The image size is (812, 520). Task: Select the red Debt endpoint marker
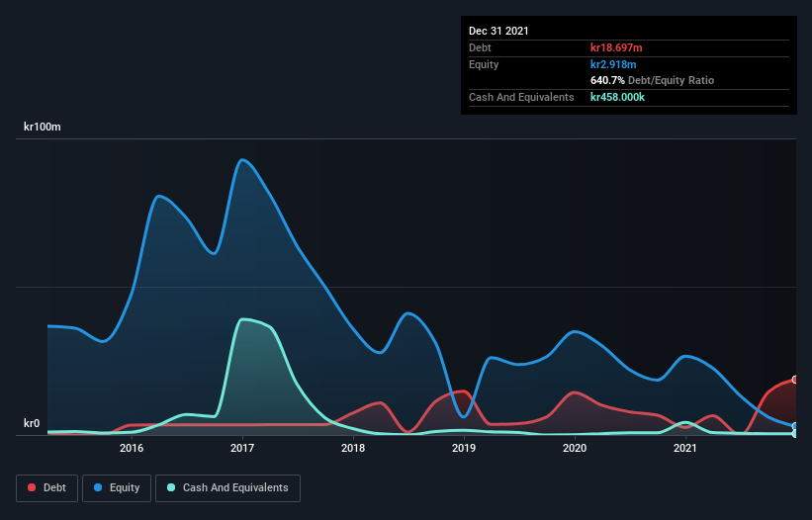coord(795,380)
